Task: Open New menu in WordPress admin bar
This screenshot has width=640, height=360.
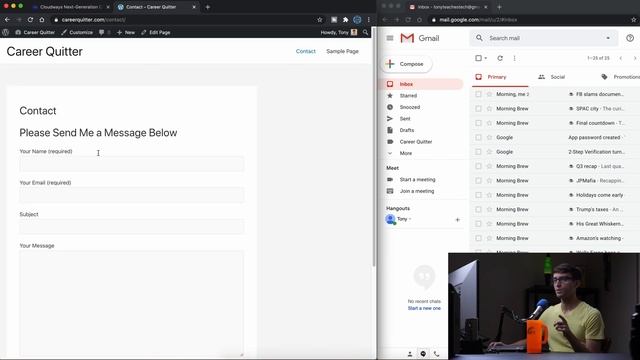Action: 126,32
